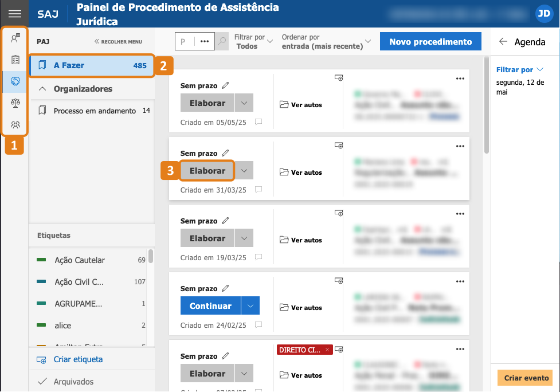Select the clipboard list sidebar icon
The width and height of the screenshot is (560, 392).
15,60
